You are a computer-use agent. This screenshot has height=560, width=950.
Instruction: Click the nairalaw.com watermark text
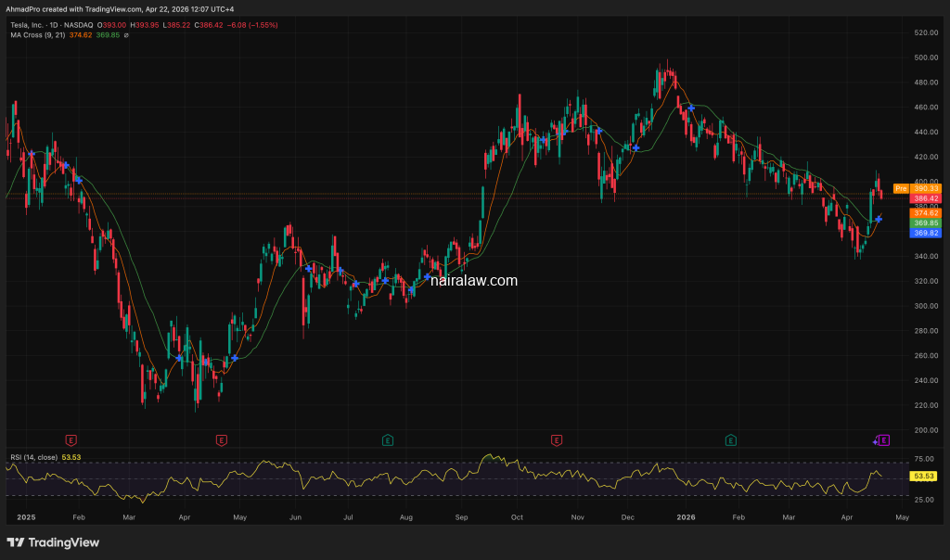(474, 280)
